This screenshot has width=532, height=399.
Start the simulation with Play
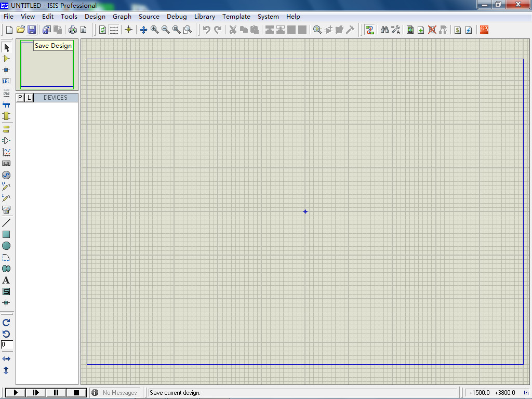16,393
